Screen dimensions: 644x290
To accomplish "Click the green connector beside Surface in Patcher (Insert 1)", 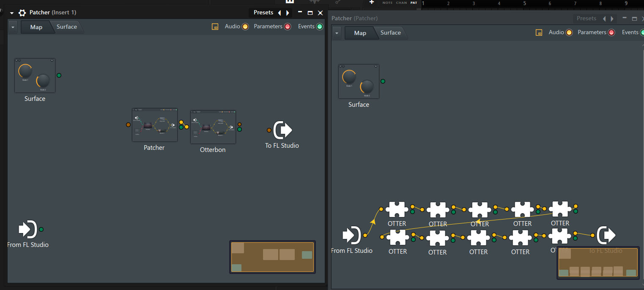I will point(59,76).
